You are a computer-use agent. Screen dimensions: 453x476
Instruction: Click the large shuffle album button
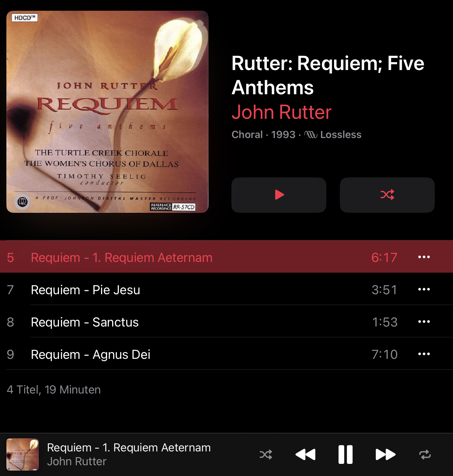pyautogui.click(x=387, y=195)
